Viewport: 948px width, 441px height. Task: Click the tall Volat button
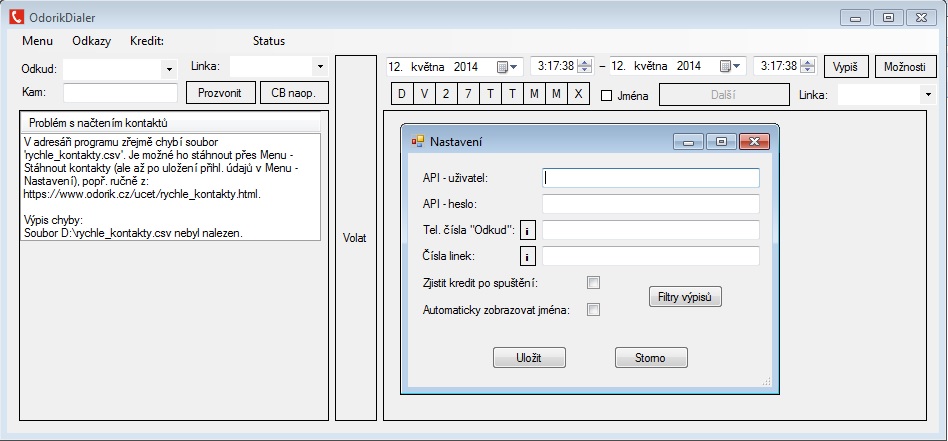(x=356, y=238)
